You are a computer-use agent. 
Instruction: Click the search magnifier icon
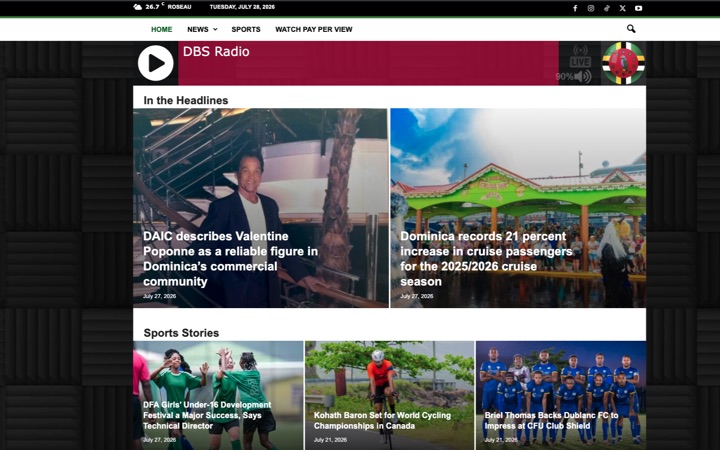tap(631, 29)
